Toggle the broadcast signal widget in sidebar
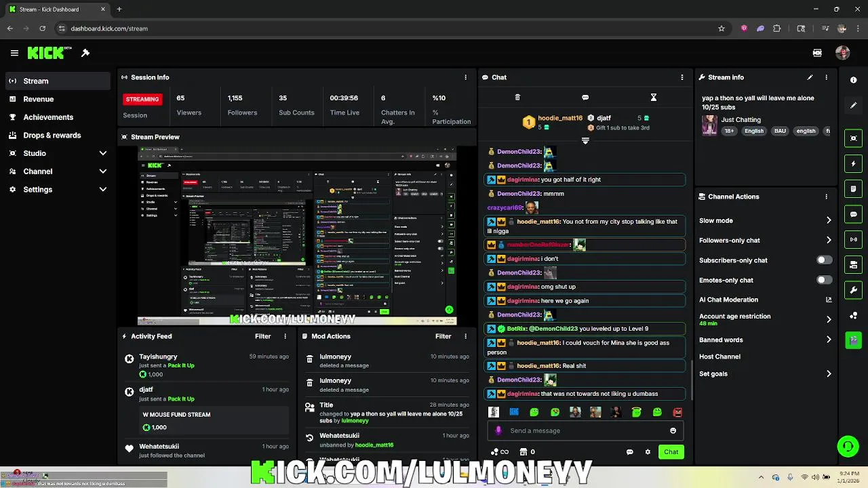868x488 pixels. tap(854, 239)
